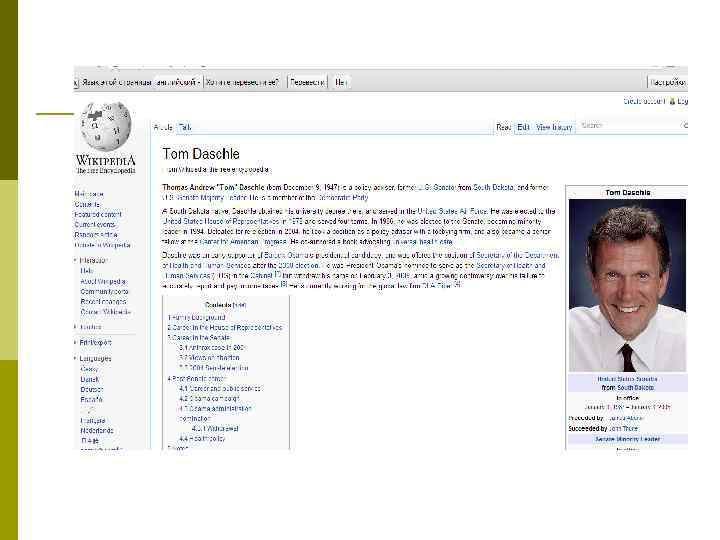Open the Contents sidebar link
720x540 pixels.
click(87, 204)
